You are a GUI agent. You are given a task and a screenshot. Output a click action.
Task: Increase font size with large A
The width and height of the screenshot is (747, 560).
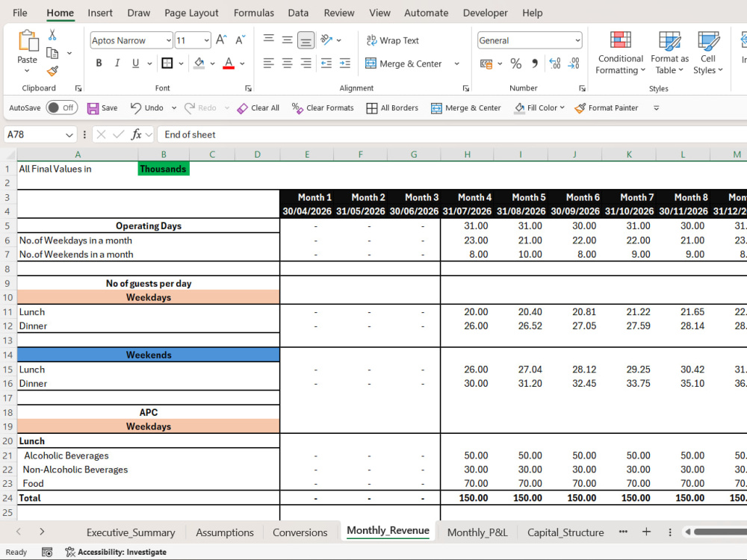point(221,40)
